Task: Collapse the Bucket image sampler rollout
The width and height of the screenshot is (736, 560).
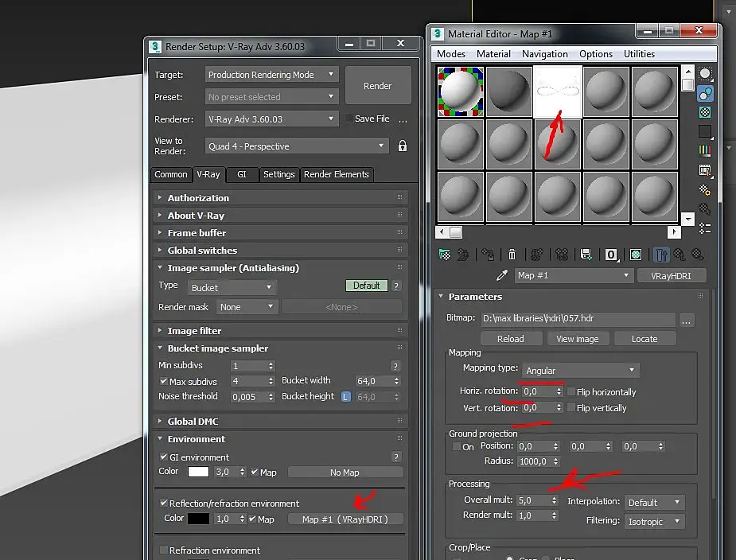Action: 280,348
